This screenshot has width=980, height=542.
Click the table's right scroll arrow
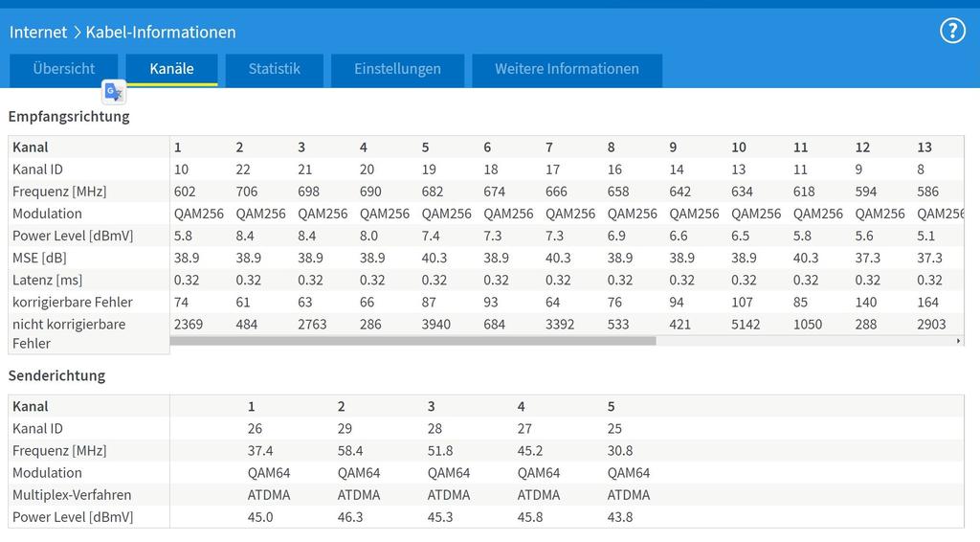[x=958, y=341]
